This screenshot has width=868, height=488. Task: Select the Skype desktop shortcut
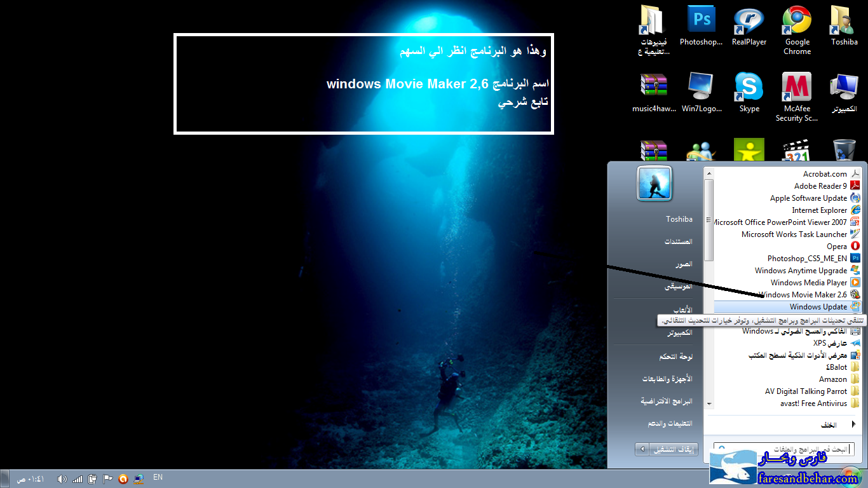749,92
